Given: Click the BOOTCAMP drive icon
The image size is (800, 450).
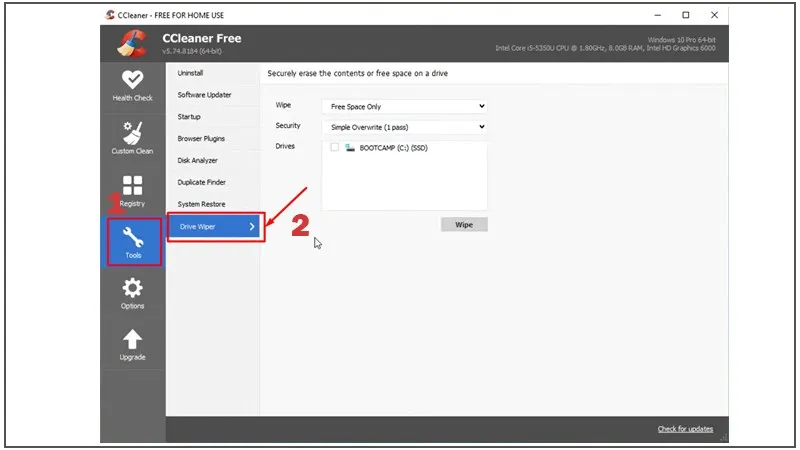Looking at the screenshot, I should [x=349, y=147].
